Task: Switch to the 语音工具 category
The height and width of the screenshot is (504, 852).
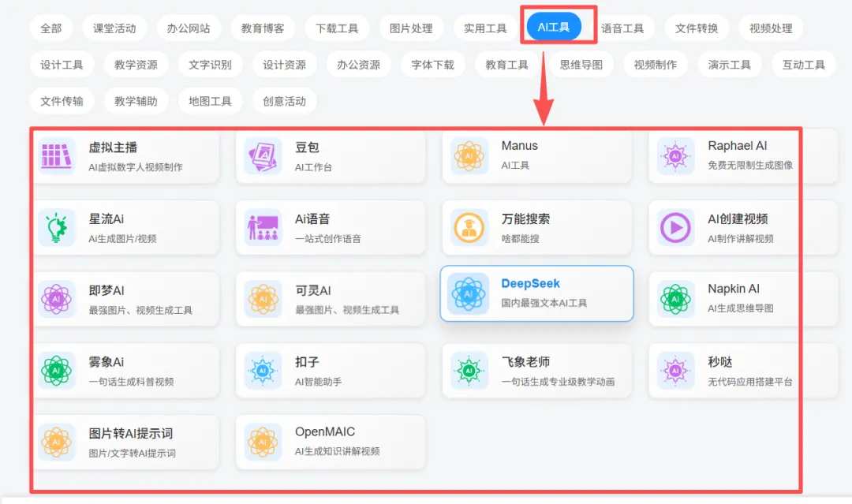Action: tap(622, 28)
